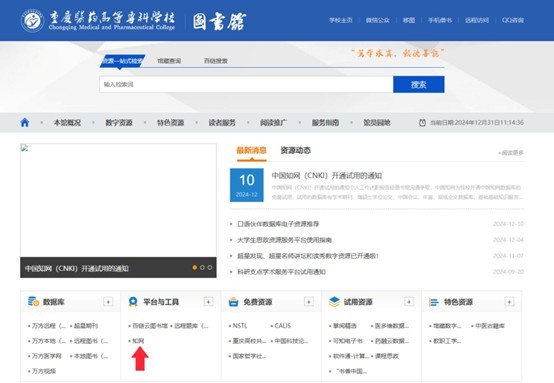The image size is (554, 383).
Task: Open the 中国知网（CNKI）开通试用的通知 headline
Action: tap(326, 176)
